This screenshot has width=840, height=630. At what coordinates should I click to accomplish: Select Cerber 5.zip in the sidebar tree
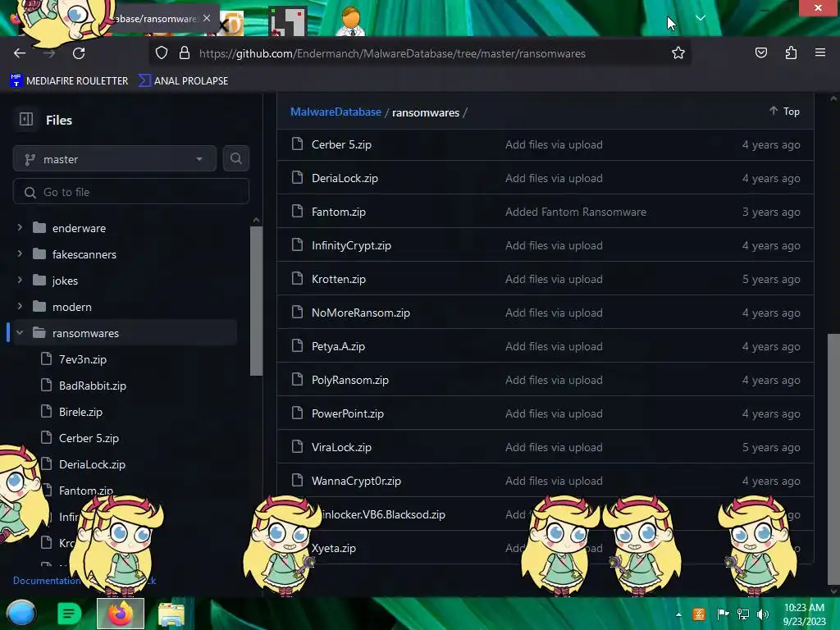(89, 438)
